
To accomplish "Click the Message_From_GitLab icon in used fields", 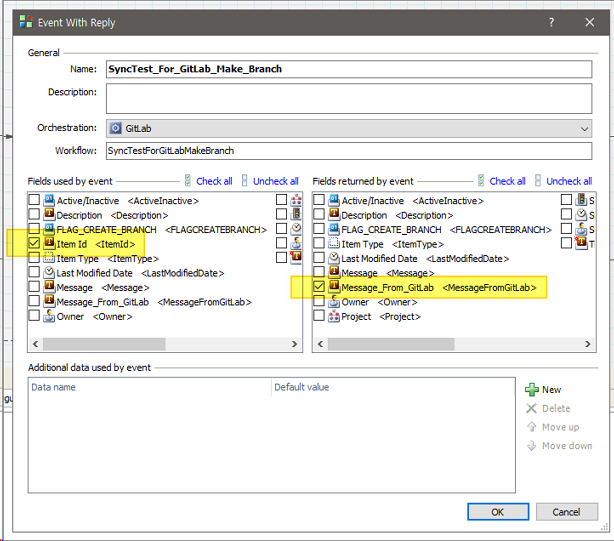I will pos(49,302).
